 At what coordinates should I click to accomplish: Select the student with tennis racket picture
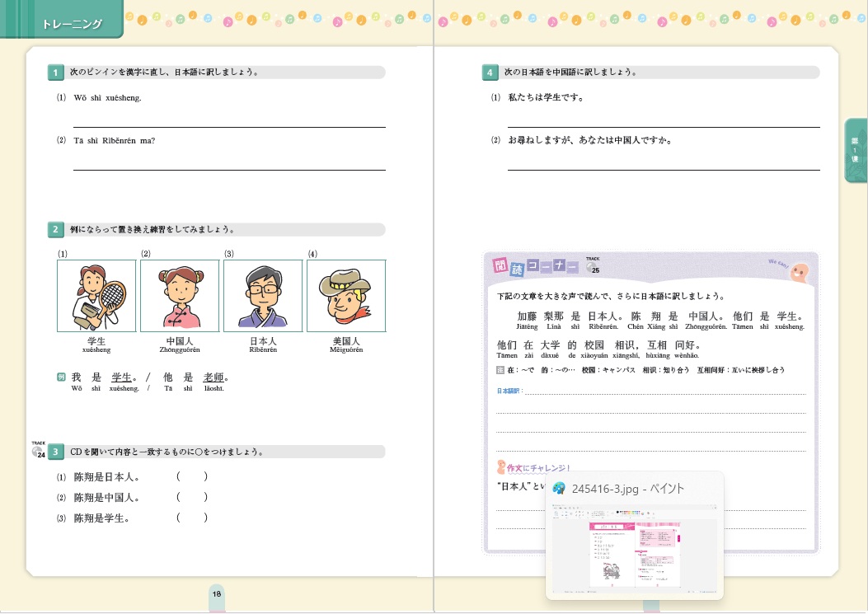click(x=96, y=295)
